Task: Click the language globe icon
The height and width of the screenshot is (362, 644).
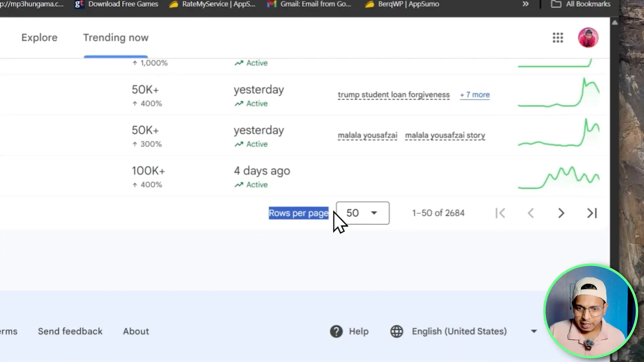Action: coord(397,331)
